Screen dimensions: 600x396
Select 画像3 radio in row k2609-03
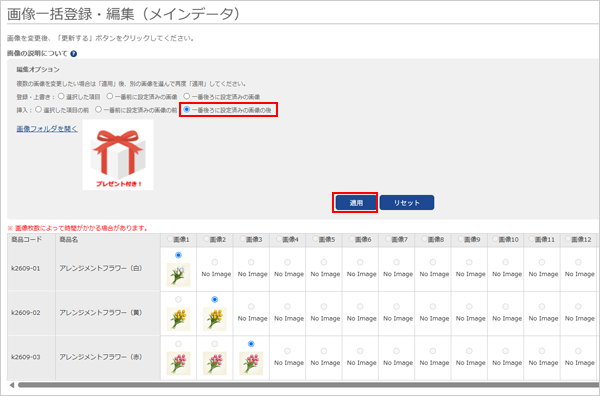pyautogui.click(x=251, y=344)
